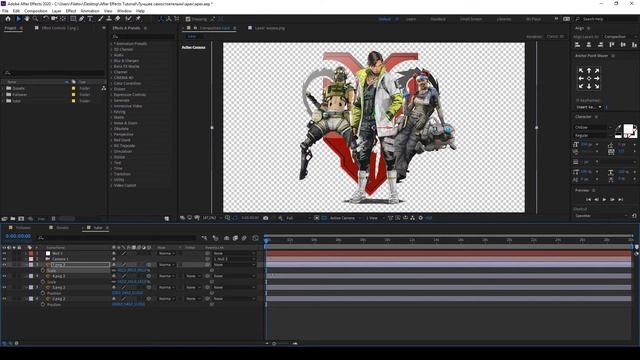
Task: Toggle the Scale stopwatch under layer 3
Action: point(43,271)
